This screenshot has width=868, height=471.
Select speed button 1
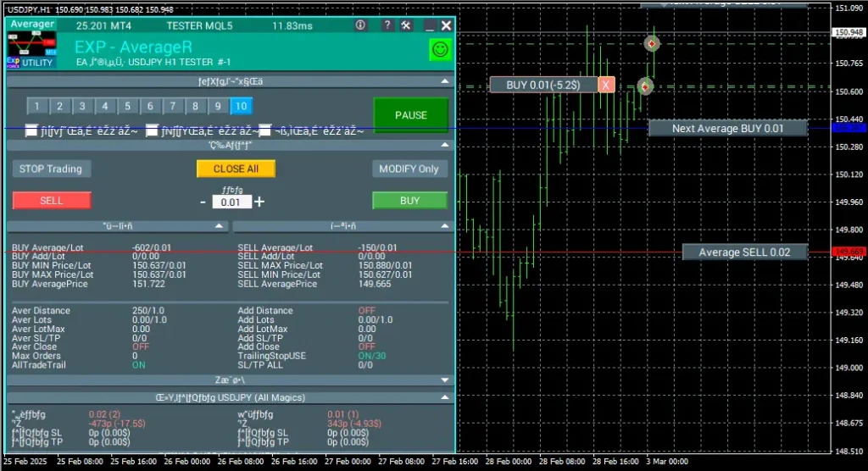coord(37,106)
